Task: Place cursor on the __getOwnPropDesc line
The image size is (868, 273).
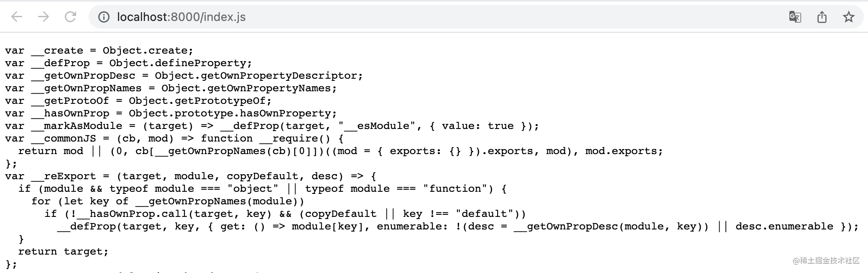Action: pyautogui.click(x=184, y=76)
